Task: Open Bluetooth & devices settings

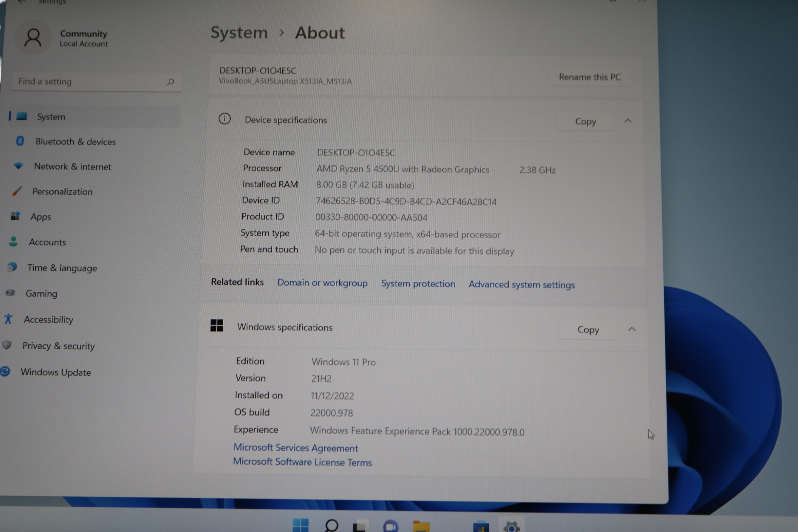Action: [76, 142]
